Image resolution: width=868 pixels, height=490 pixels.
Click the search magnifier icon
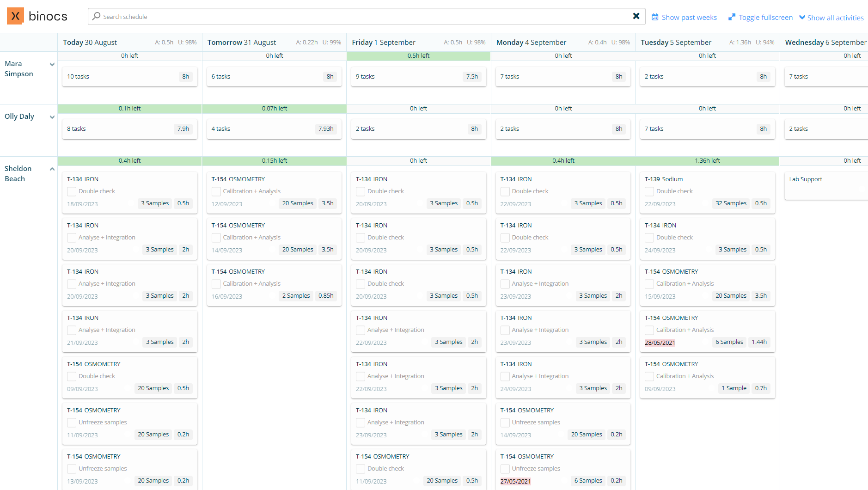(x=96, y=16)
